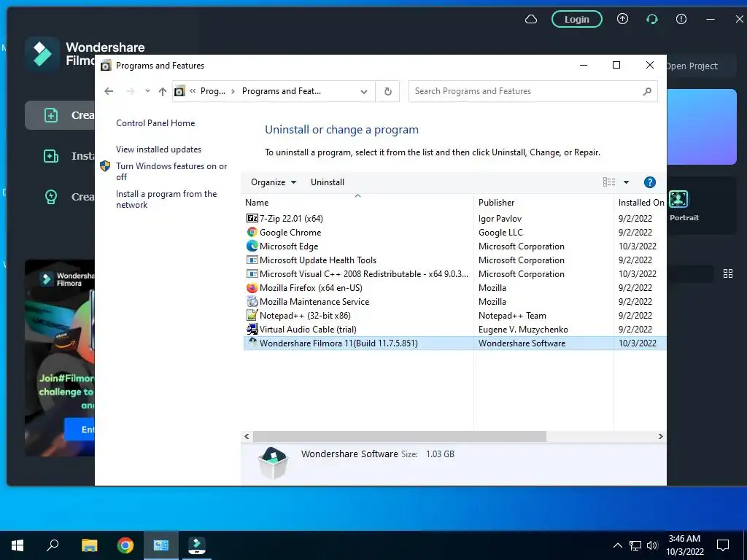Click the Control Panel taskbar icon
Image resolution: width=747 pixels, height=560 pixels.
tap(161, 545)
